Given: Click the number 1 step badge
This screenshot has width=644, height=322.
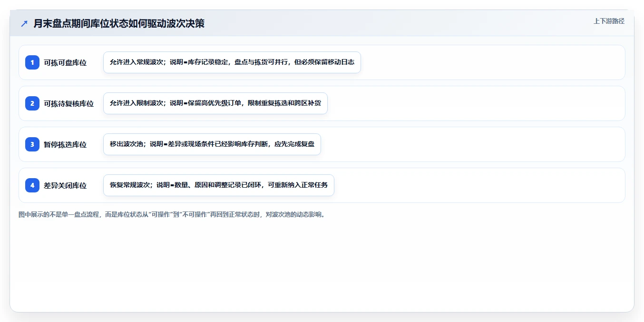Looking at the screenshot, I should click(32, 62).
